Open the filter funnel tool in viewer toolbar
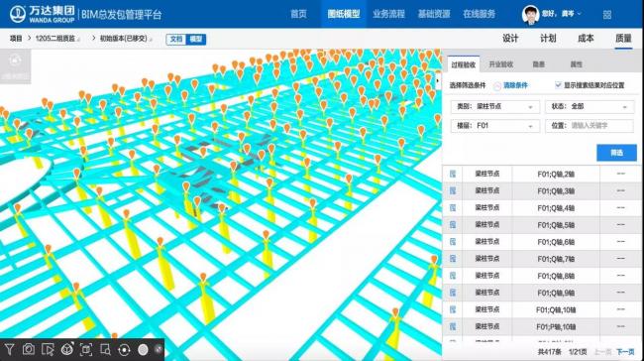The width and height of the screenshot is (644, 361). [9, 349]
